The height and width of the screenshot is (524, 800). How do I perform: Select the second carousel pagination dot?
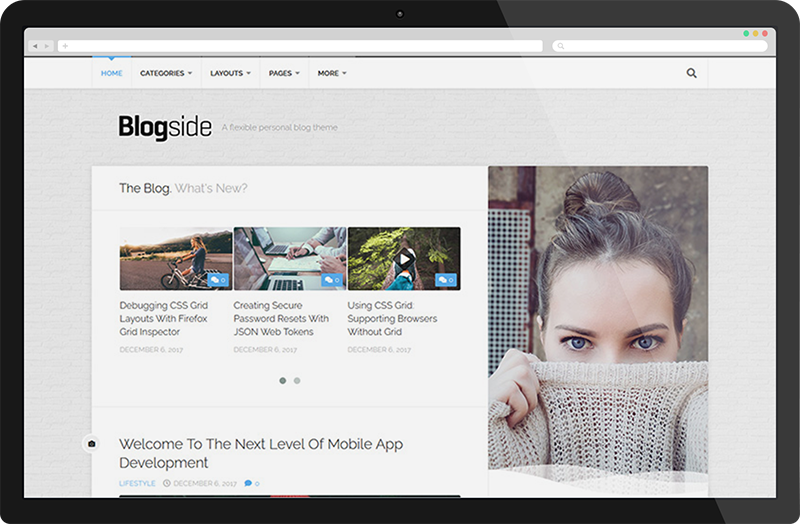[297, 380]
